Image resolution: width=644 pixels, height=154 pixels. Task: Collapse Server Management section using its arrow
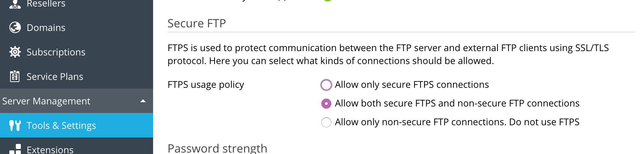[143, 101]
